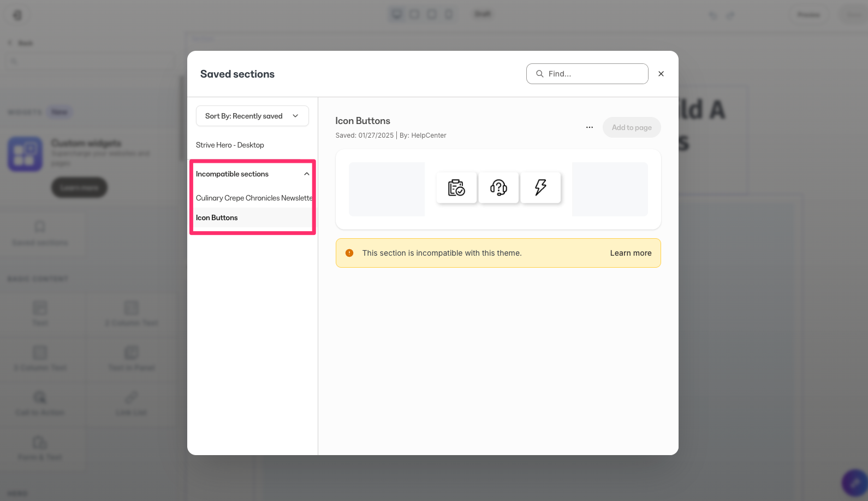This screenshot has width=868, height=501.
Task: Click the magnifier icon in the Find box
Action: point(539,74)
